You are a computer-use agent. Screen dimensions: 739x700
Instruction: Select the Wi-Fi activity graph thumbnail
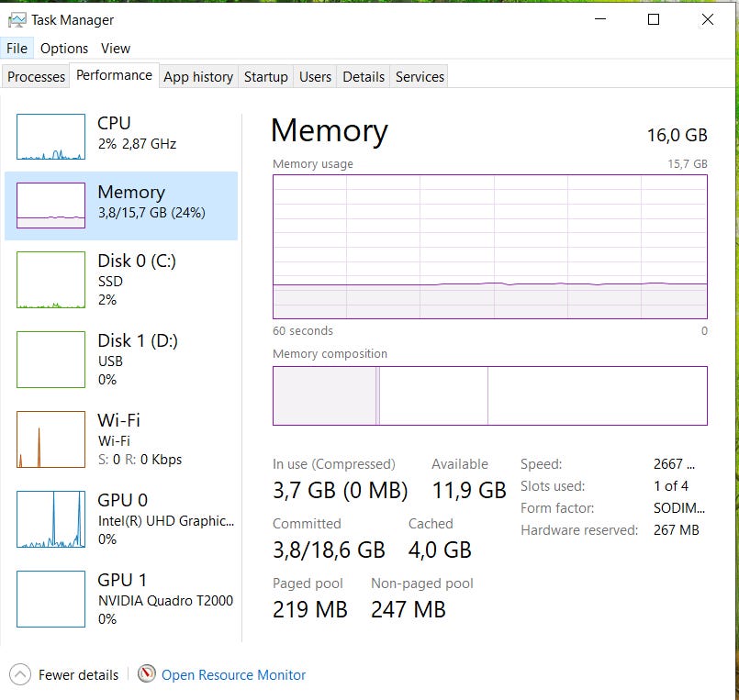[x=50, y=439]
